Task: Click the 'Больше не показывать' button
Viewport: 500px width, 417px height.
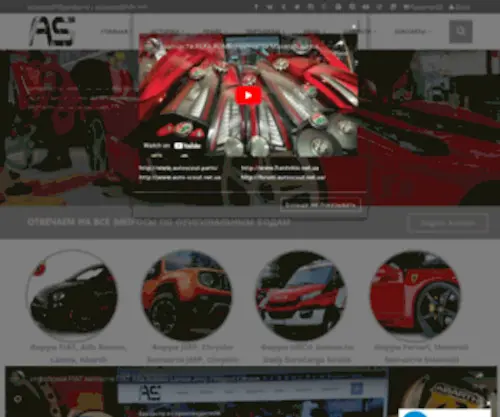Action: 320,205
